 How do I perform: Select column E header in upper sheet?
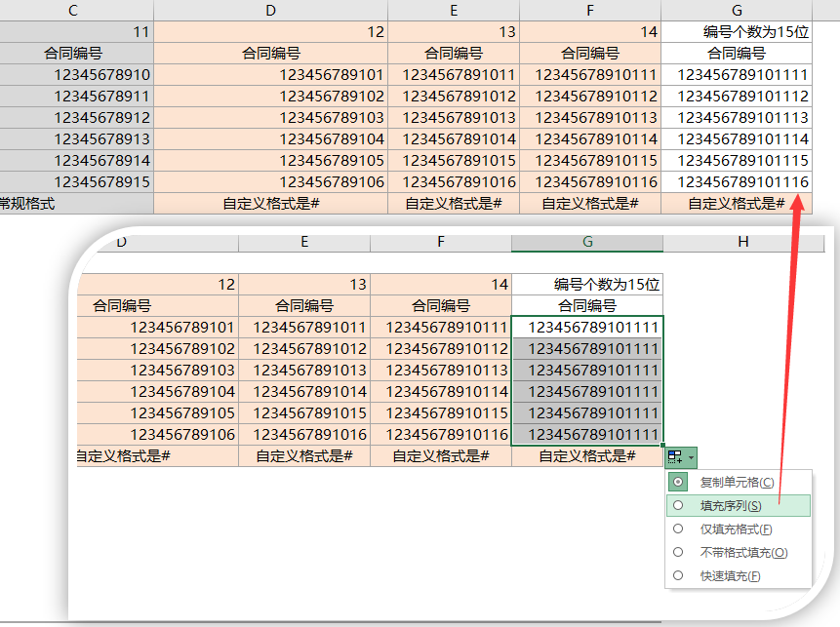(x=454, y=10)
